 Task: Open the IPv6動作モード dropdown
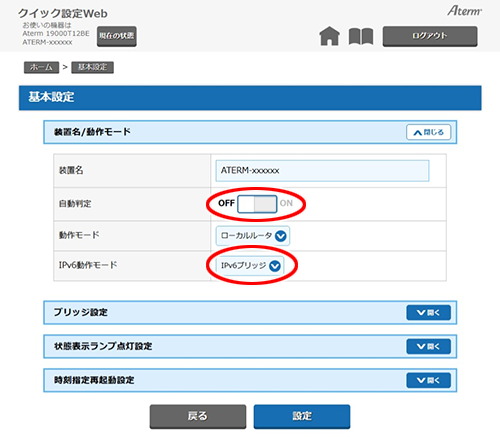[250, 266]
